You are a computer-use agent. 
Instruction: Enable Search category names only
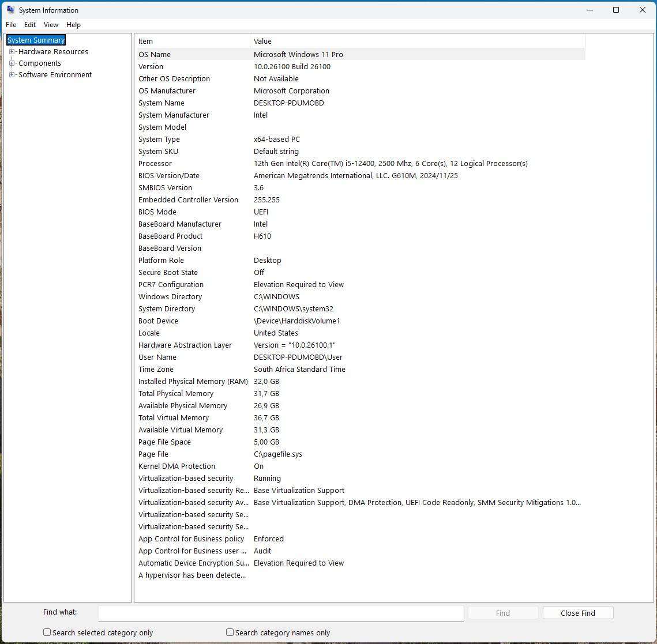click(229, 632)
